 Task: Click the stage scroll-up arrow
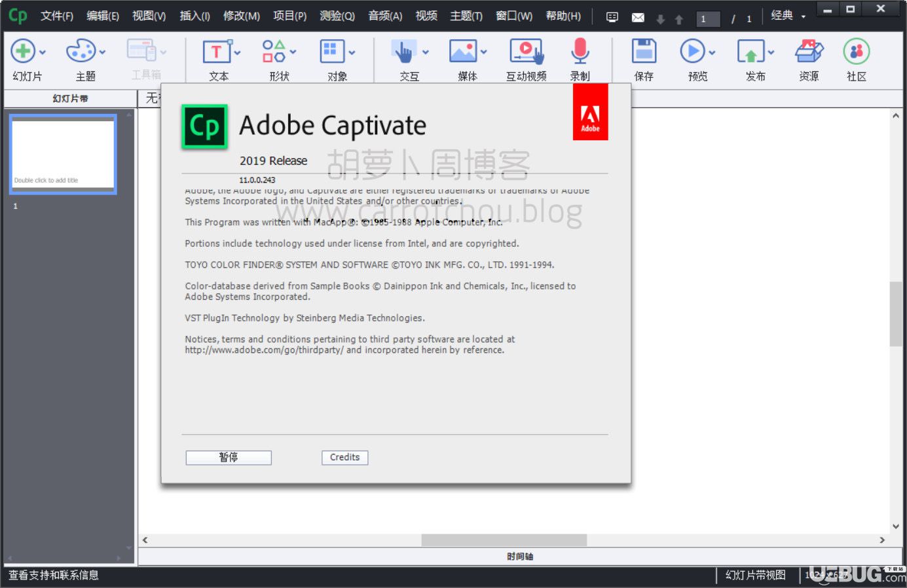coord(895,116)
